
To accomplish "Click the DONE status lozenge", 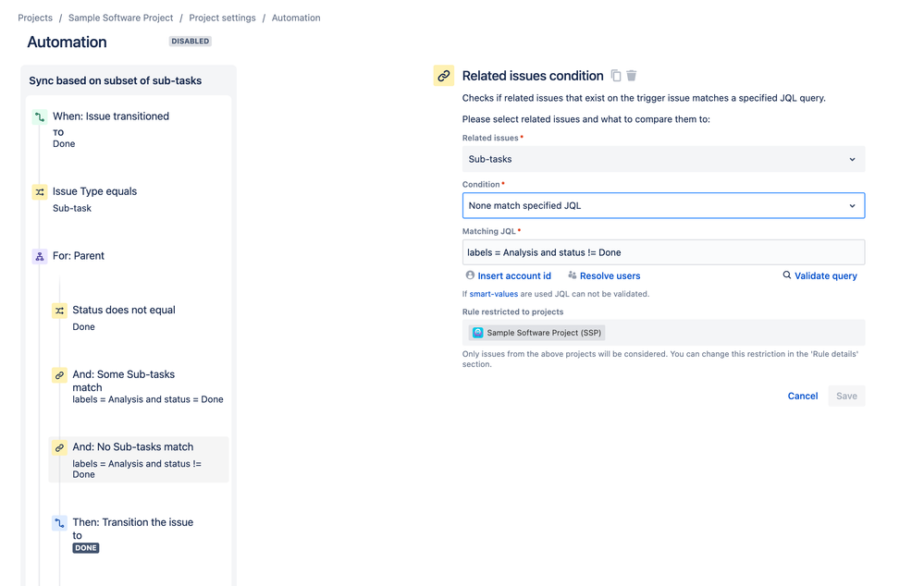I will point(86,548).
